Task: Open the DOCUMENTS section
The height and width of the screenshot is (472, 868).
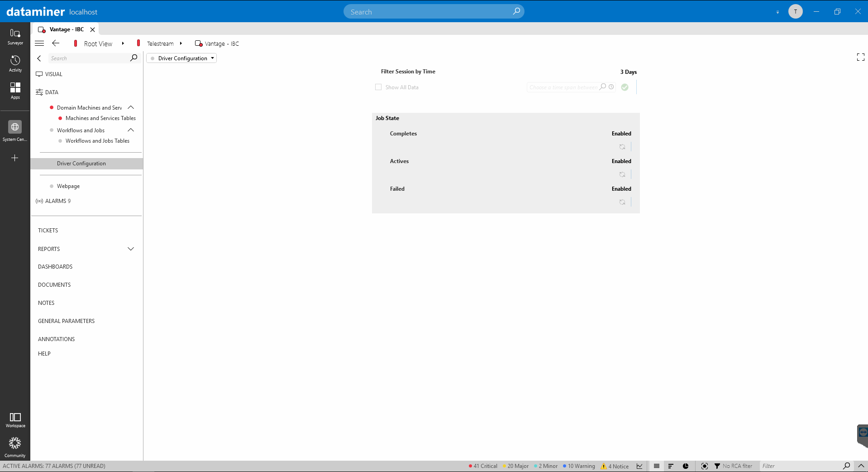Action: (x=54, y=285)
